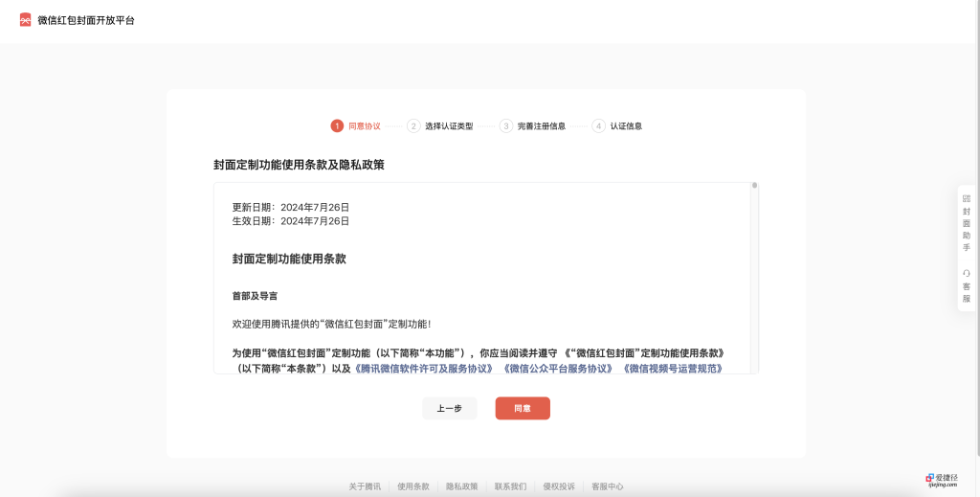Click the 生效日期：2024年7月26日 text
Viewport: 980px width, 497px height.
291,221
